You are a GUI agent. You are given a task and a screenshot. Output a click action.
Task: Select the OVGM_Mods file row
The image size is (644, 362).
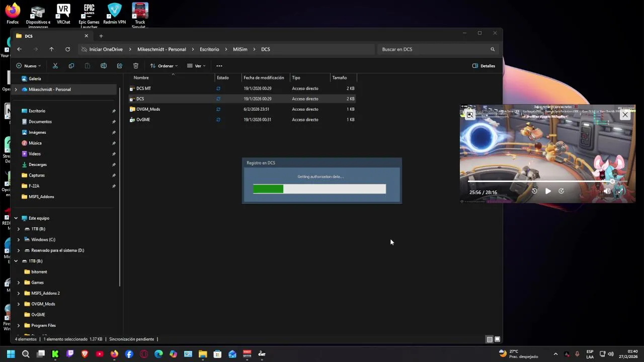(242, 109)
